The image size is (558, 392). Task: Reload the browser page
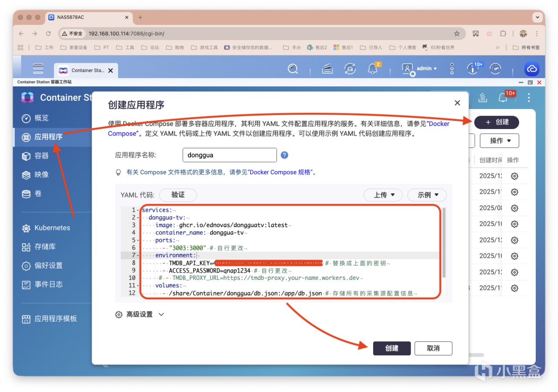pyautogui.click(x=48, y=34)
